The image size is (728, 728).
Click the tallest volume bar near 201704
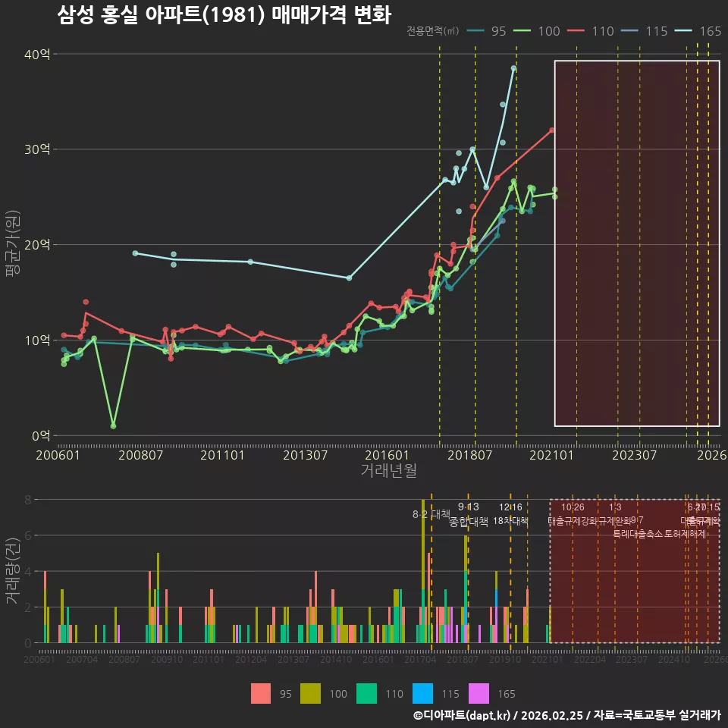(423, 571)
